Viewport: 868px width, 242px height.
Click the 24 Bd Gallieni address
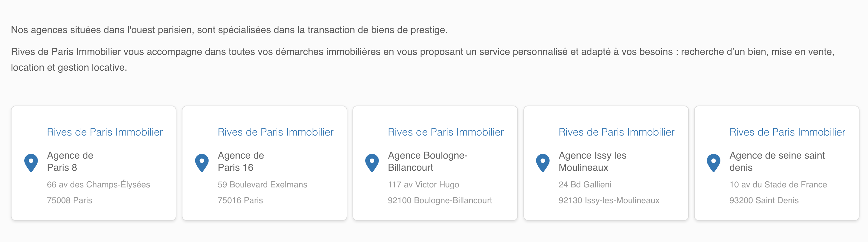(585, 185)
